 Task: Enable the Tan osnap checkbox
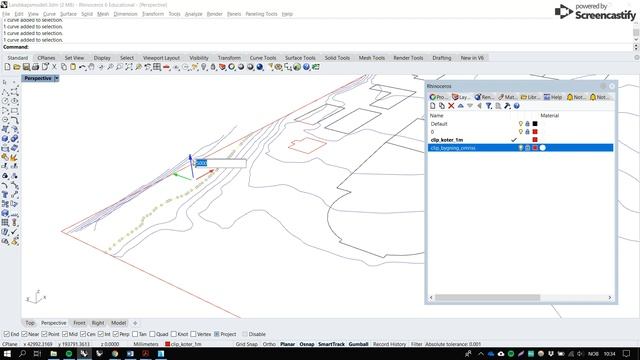pos(135,334)
